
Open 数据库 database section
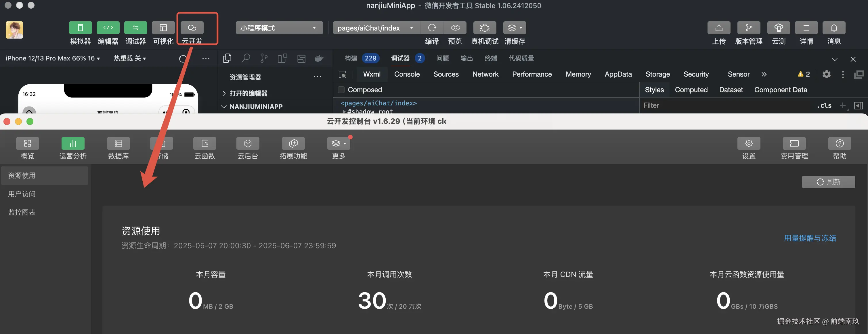[118, 144]
